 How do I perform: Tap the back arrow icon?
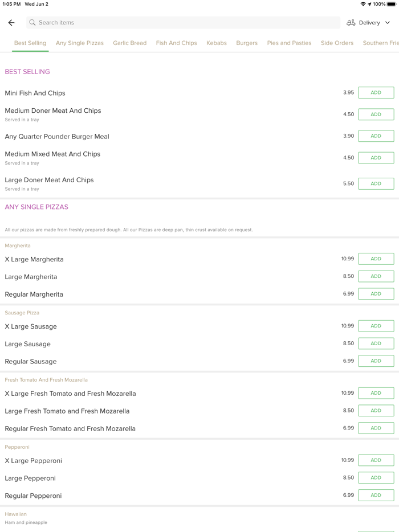coord(11,23)
